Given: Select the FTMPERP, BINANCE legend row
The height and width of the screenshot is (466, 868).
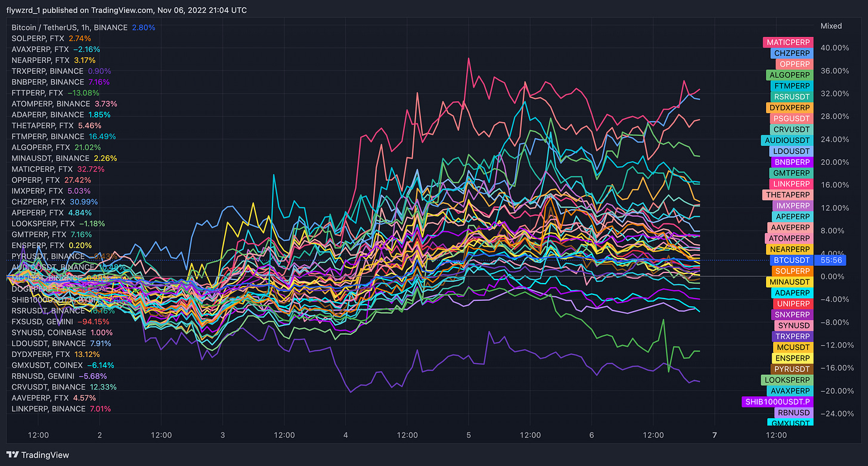Looking at the screenshot, I should (64, 136).
